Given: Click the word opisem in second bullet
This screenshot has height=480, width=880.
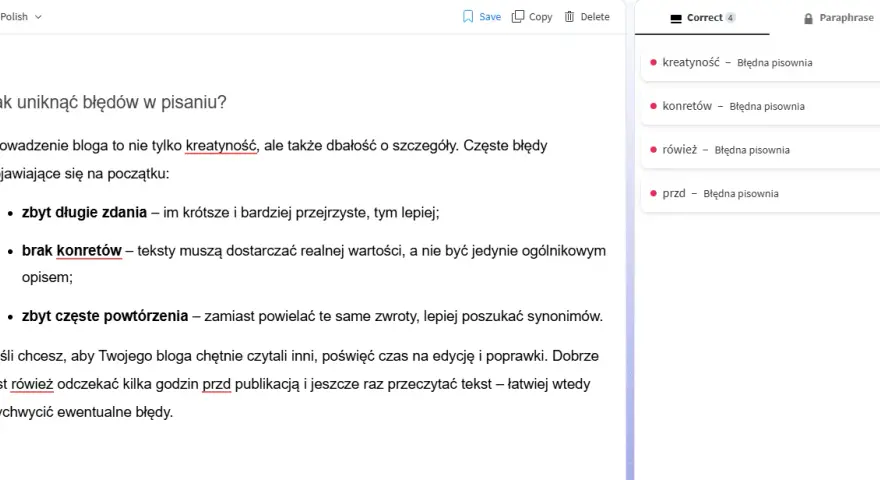Looking at the screenshot, I should coord(45,277).
